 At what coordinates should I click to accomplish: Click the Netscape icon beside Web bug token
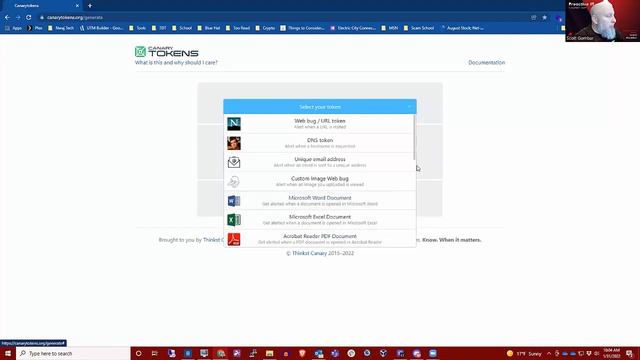234,124
